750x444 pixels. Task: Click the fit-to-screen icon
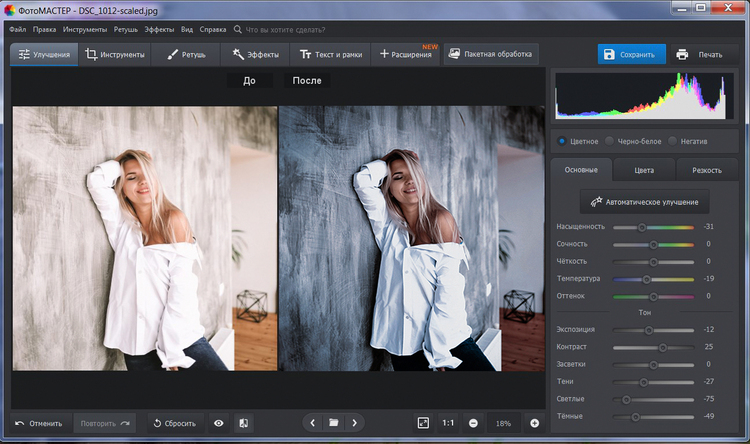[423, 423]
